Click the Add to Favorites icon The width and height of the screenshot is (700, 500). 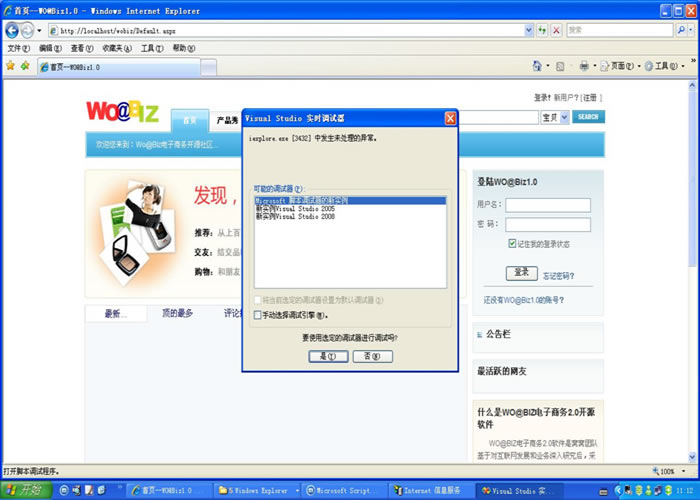(x=25, y=66)
